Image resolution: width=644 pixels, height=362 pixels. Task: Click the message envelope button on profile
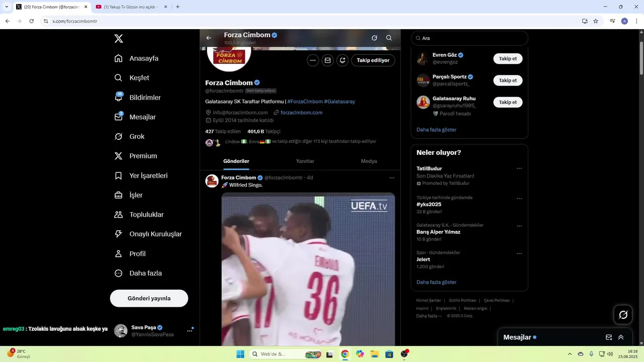[x=328, y=60]
